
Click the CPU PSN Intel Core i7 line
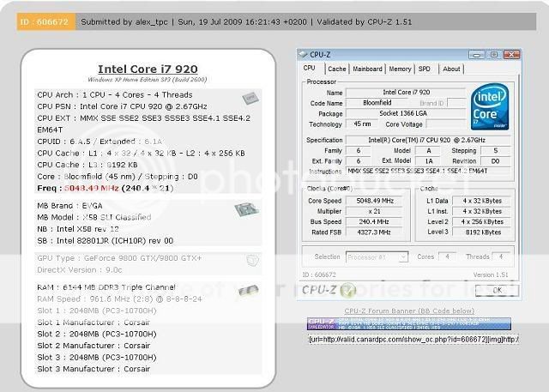(x=122, y=106)
